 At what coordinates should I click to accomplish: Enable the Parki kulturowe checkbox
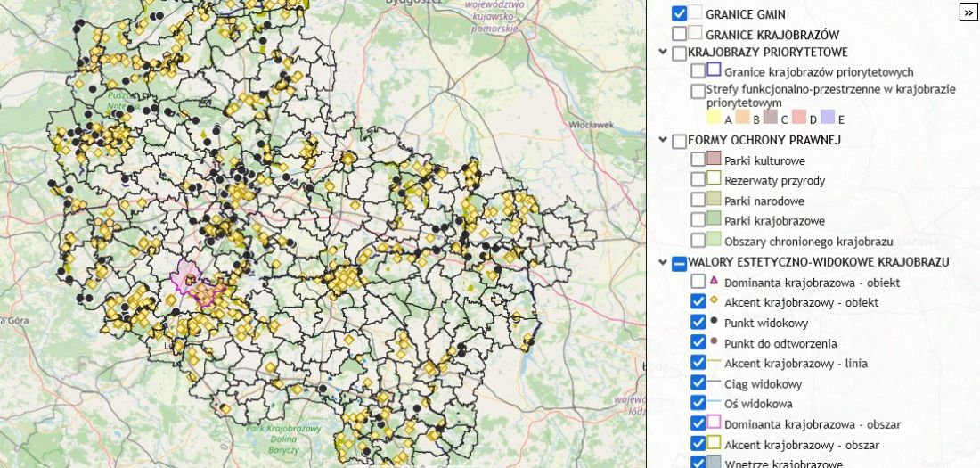point(698,159)
